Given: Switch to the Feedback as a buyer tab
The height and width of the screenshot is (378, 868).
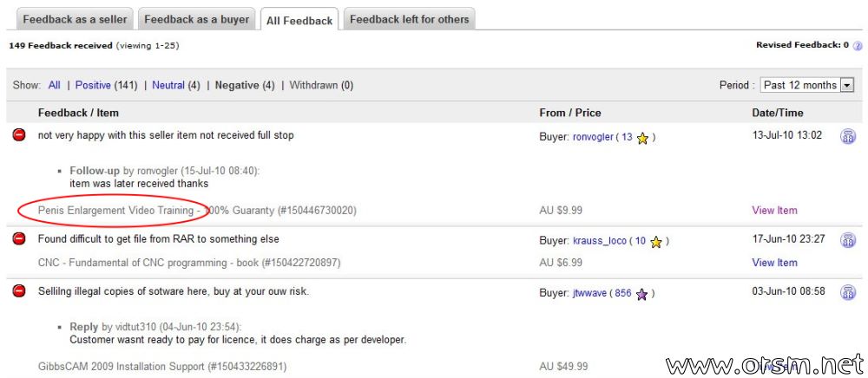Looking at the screenshot, I should coord(196,19).
